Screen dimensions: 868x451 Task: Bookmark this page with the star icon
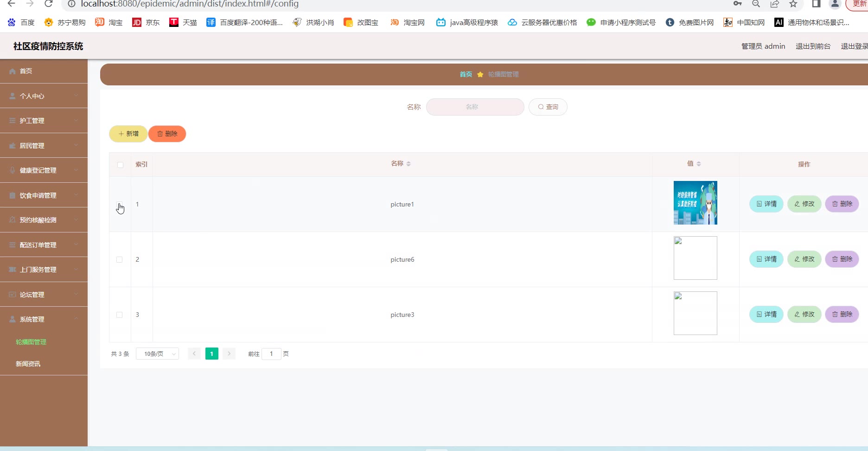pos(793,4)
